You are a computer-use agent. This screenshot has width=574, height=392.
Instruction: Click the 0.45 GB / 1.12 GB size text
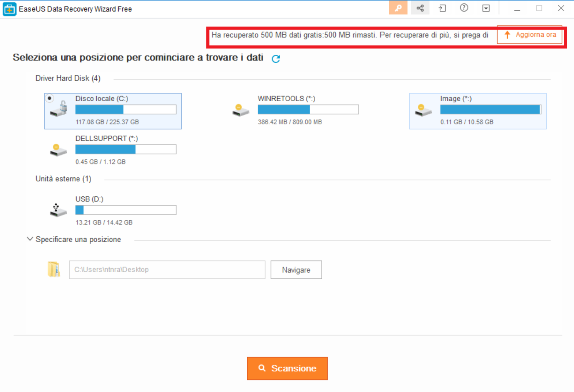tap(100, 162)
